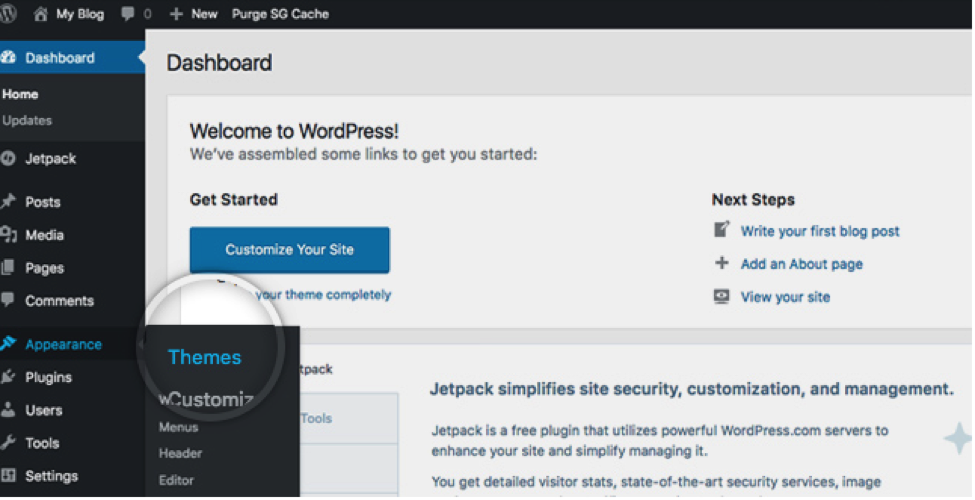Viewport: 975px width, 500px height.
Task: Click the Jetpack icon in sidebar
Action: coord(8,158)
